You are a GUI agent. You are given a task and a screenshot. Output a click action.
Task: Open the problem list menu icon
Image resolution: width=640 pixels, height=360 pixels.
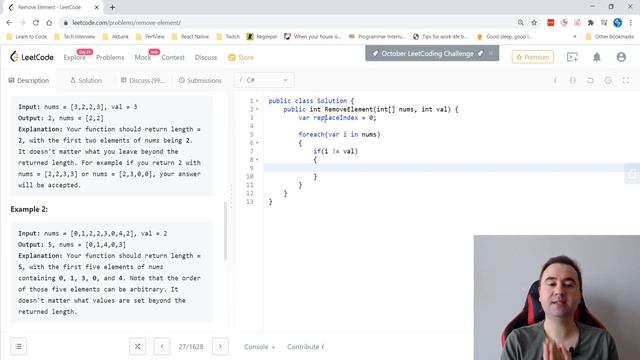(x=19, y=347)
